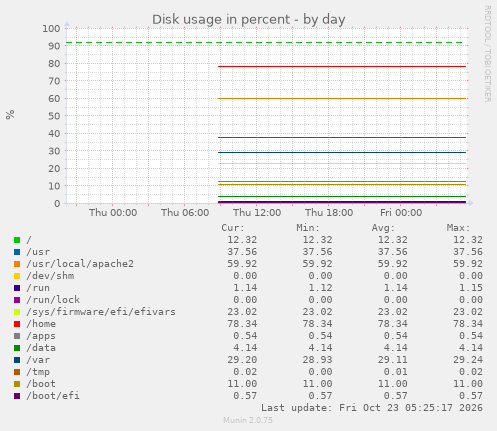Click the lime swatch for /sys/firmware/efi/efivars

tap(17, 312)
